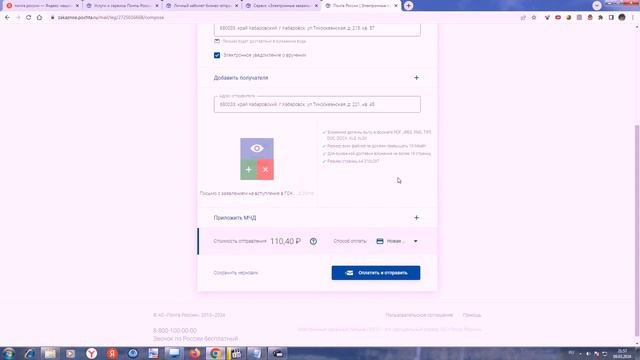Viewport: 640px width, 360px height.
Task: Switch to the first Yandex search tab
Action: pyautogui.click(x=41, y=6)
